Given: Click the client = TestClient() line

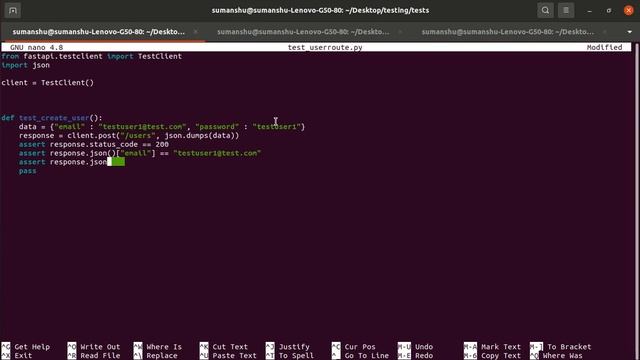Looking at the screenshot, I should click(x=47, y=83).
